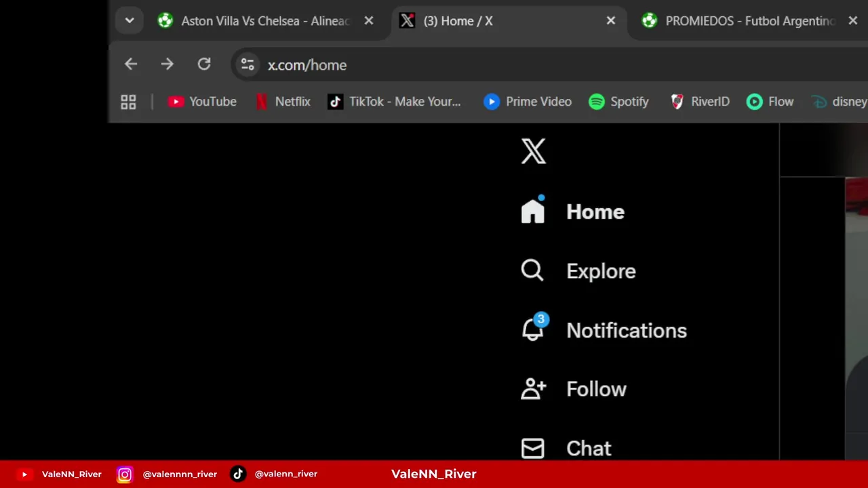Close the Aston Villa Vs Chelsea tab
Viewport: 868px width, 488px height.
click(369, 21)
